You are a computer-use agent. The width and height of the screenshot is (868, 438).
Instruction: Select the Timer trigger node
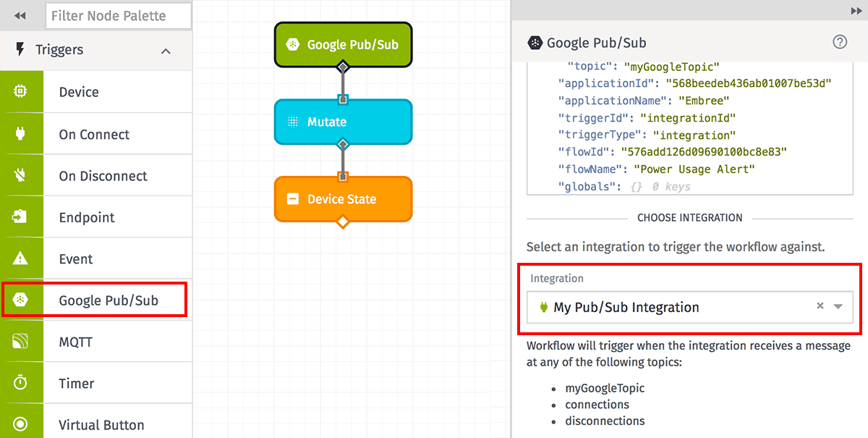click(96, 383)
